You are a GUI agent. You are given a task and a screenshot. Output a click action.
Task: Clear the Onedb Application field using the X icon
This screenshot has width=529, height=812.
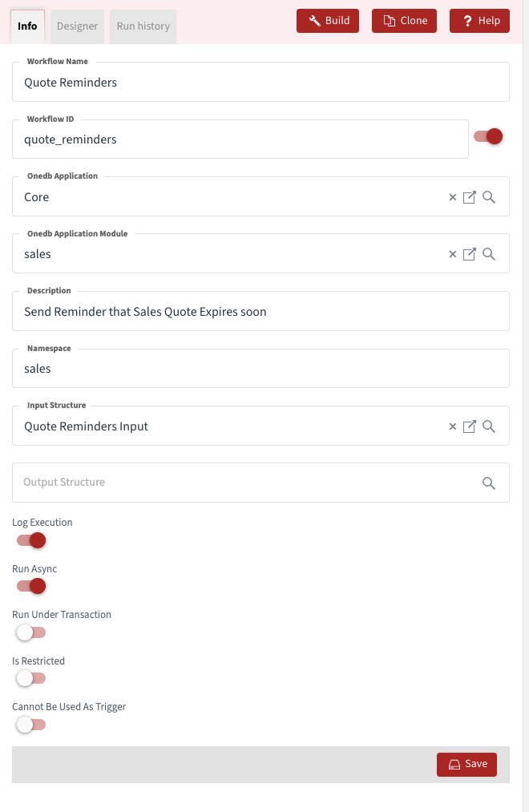[453, 196]
